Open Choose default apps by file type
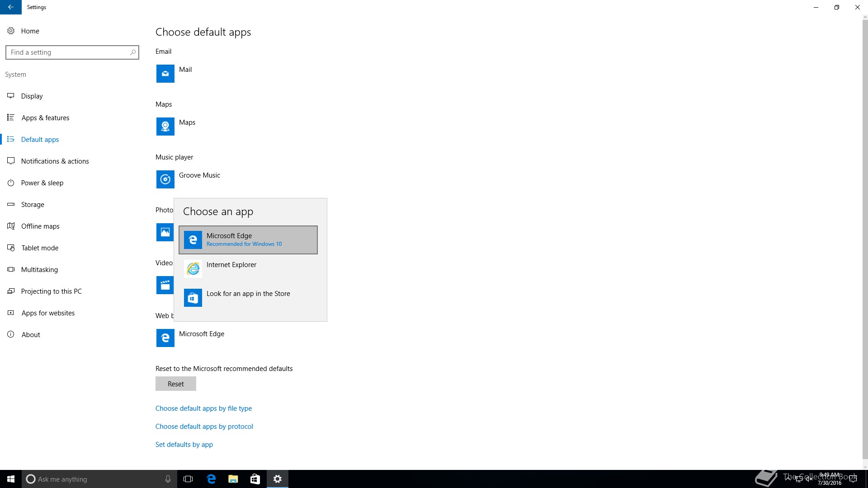Image resolution: width=868 pixels, height=488 pixels. 203,408
